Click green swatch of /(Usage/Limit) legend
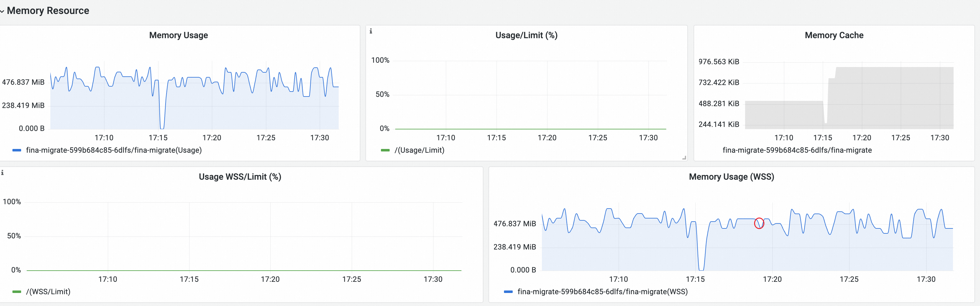The image size is (980, 306). pyautogui.click(x=385, y=151)
